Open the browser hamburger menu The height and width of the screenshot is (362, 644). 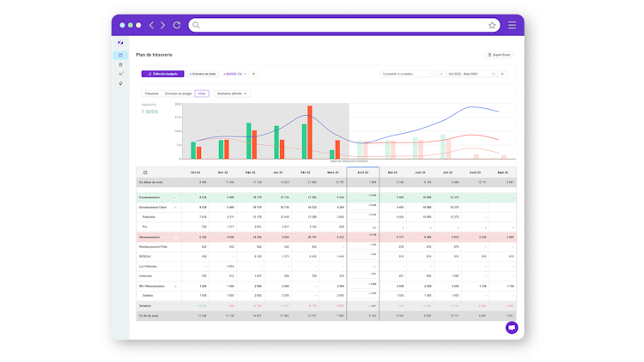[512, 26]
